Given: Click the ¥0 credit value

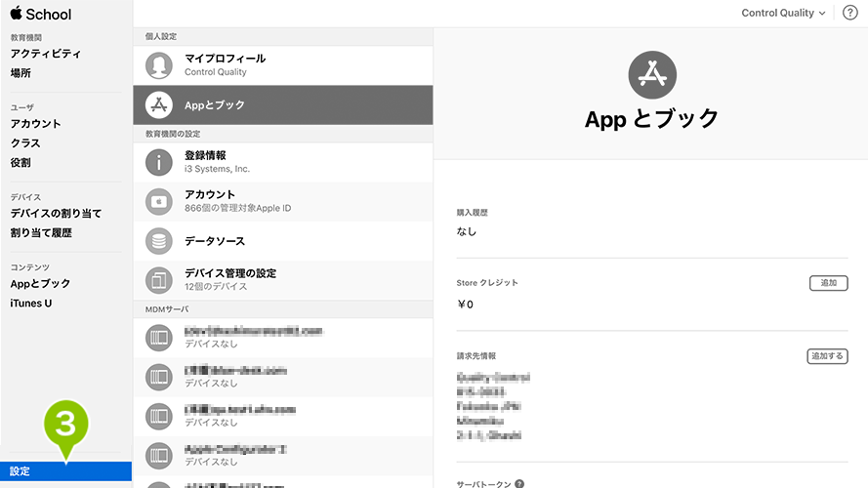Looking at the screenshot, I should tap(465, 305).
